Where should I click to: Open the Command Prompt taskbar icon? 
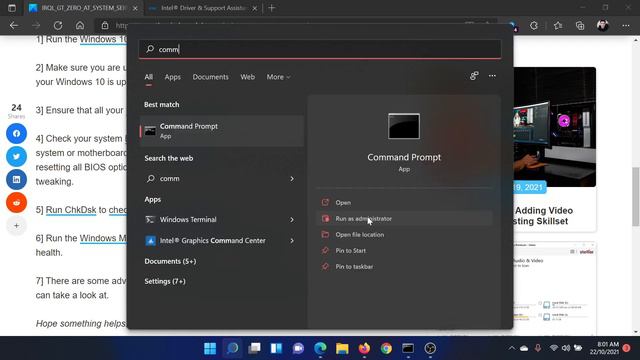pos(408,348)
